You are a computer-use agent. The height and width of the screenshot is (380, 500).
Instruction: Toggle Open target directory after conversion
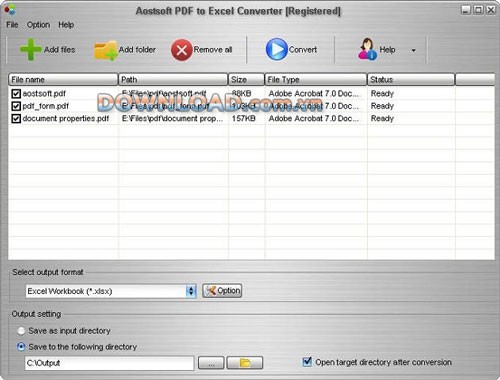(x=307, y=362)
